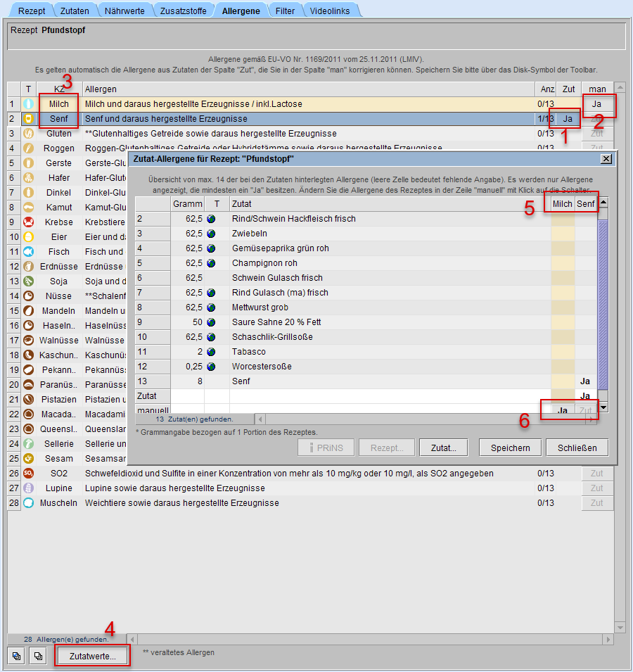
Task: Click the SO2 allergen icon
Action: pyautogui.click(x=29, y=474)
